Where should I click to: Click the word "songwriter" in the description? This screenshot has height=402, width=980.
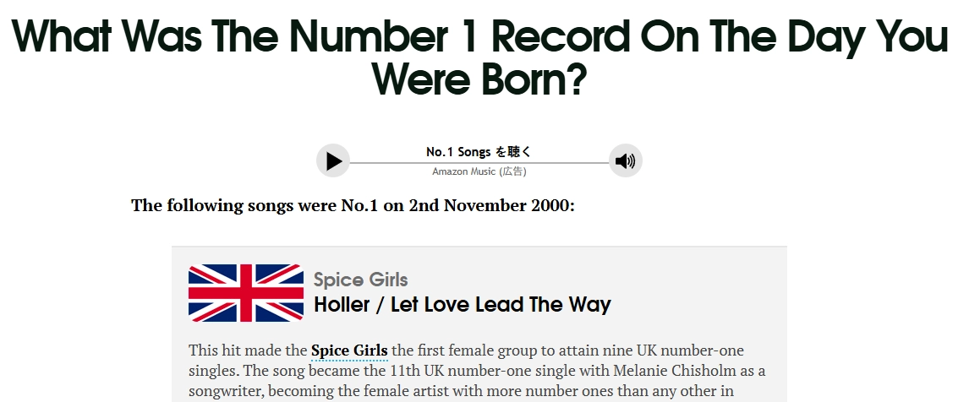tap(226, 391)
